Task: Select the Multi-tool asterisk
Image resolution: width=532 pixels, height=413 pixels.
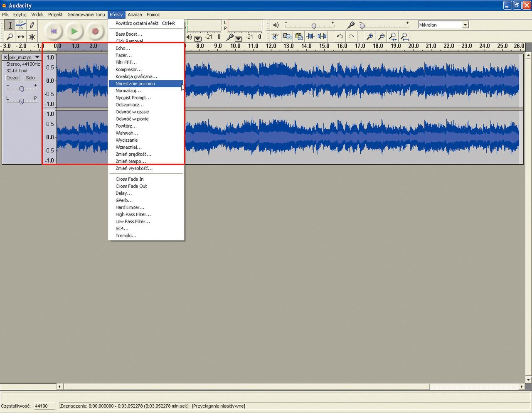Action: pyautogui.click(x=32, y=37)
